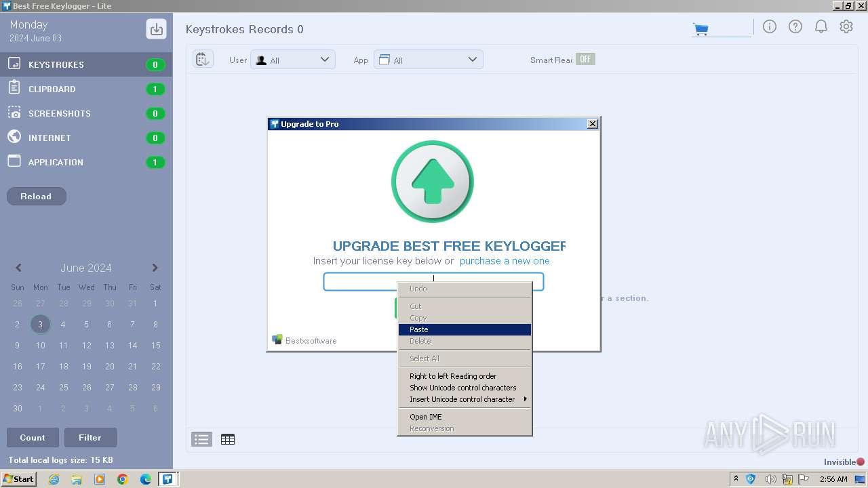Click the volume speaker tray icon
Viewport: 868px width, 488px height.
coord(770,479)
